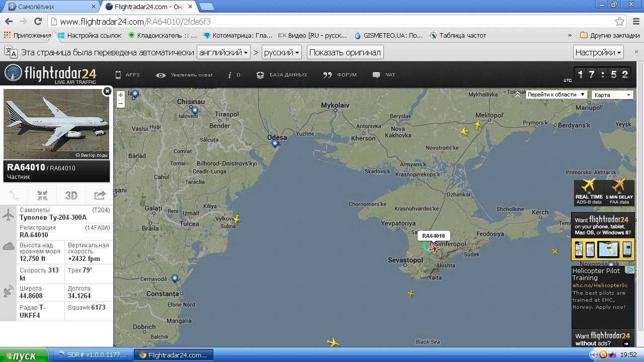Open the ЧАТ menu item
Viewport: 644px width, 362px height.
[x=384, y=75]
